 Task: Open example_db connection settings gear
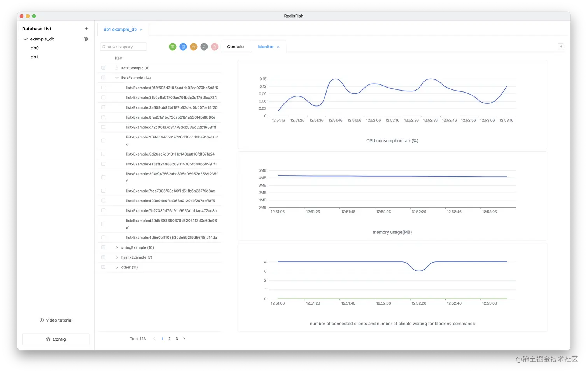pyautogui.click(x=86, y=39)
